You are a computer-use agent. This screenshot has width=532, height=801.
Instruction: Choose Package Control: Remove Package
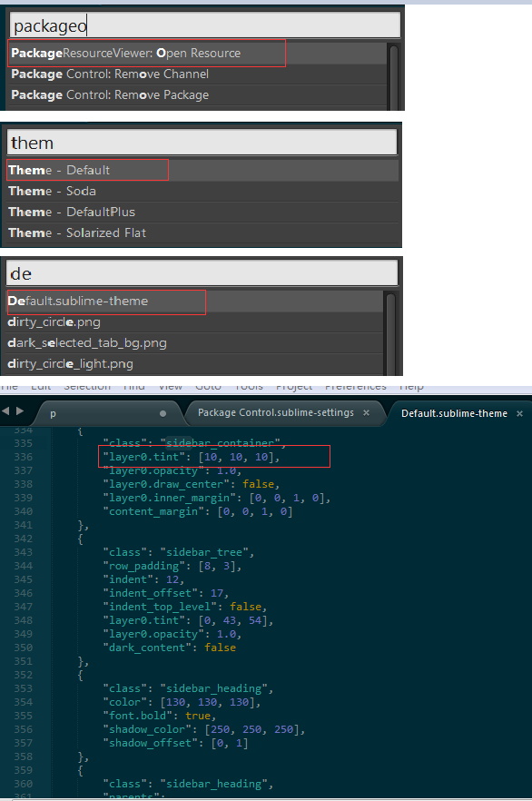198,95
